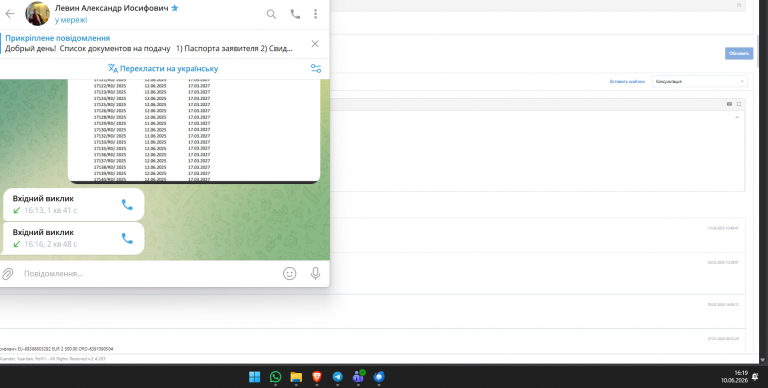Open the pinned message 'Прикріплене повідомлення'
768x388 pixels.
pos(149,43)
